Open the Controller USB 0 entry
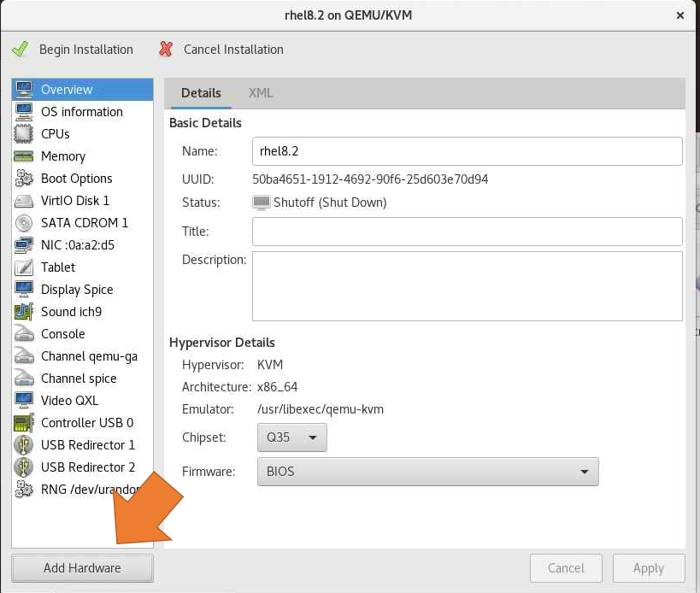Image resolution: width=700 pixels, height=593 pixels. click(24, 423)
